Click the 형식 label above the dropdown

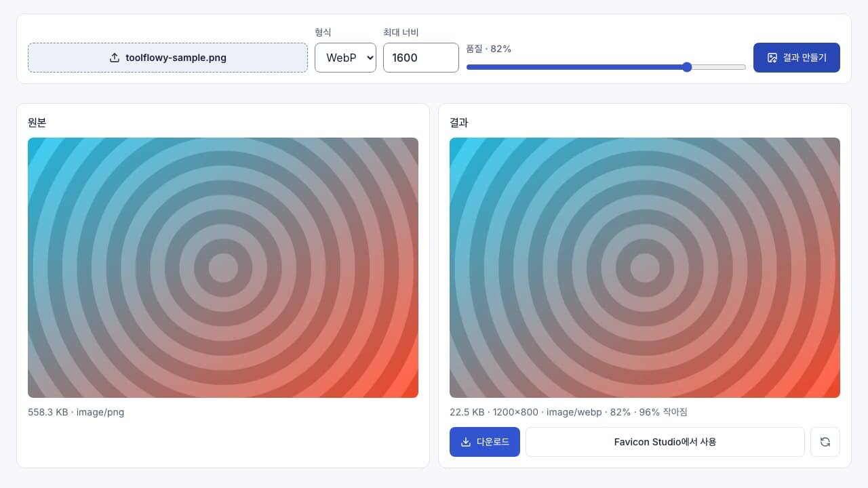323,32
